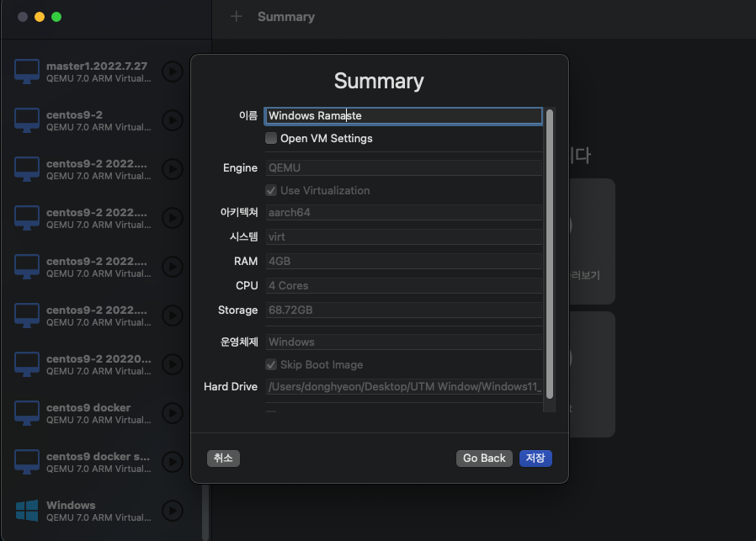Select the monitor icon of centos9-2
The height and width of the screenshot is (541, 756).
click(27, 120)
